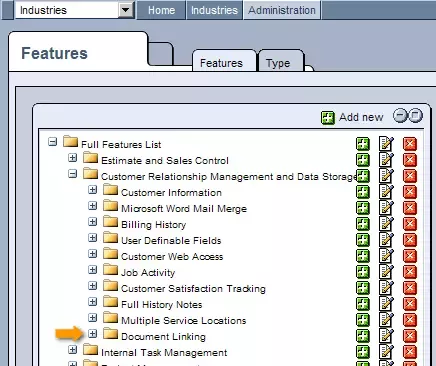Viewport: 436px width, 366px height.
Task: Collapse Customer Relationship Management node
Action: pyautogui.click(x=72, y=174)
